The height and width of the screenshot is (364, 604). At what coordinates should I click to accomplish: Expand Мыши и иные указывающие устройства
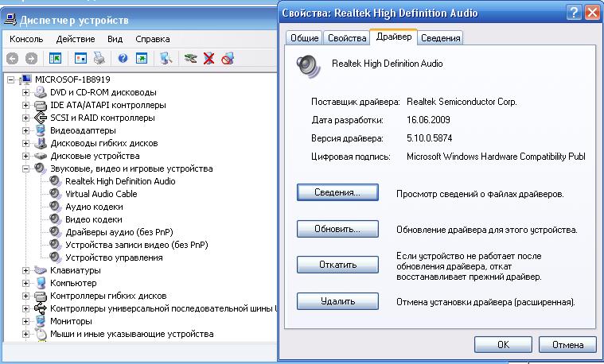pos(25,334)
